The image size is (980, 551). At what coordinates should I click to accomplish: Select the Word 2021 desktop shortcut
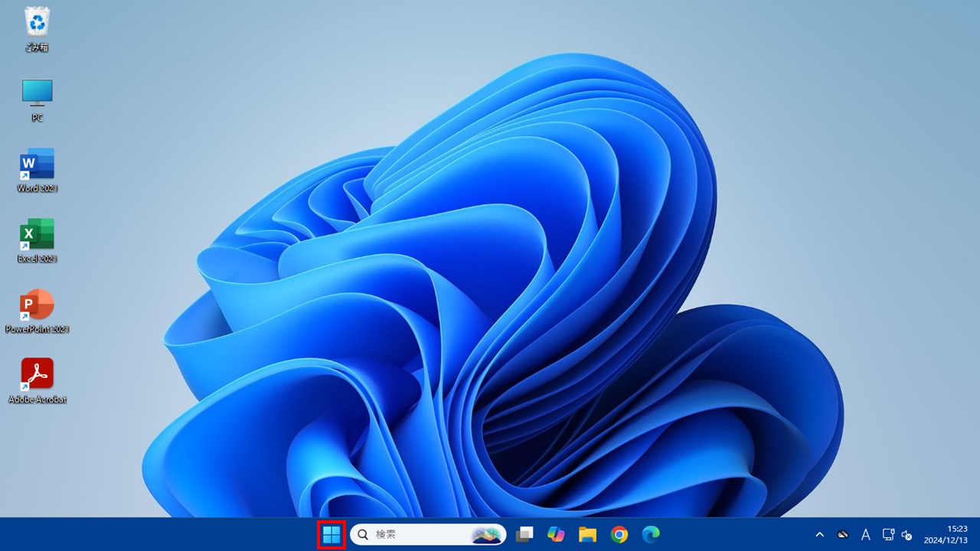37,170
